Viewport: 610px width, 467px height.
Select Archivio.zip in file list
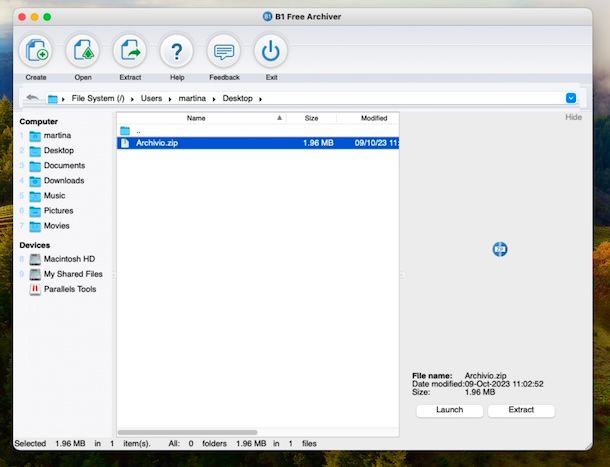pos(258,143)
